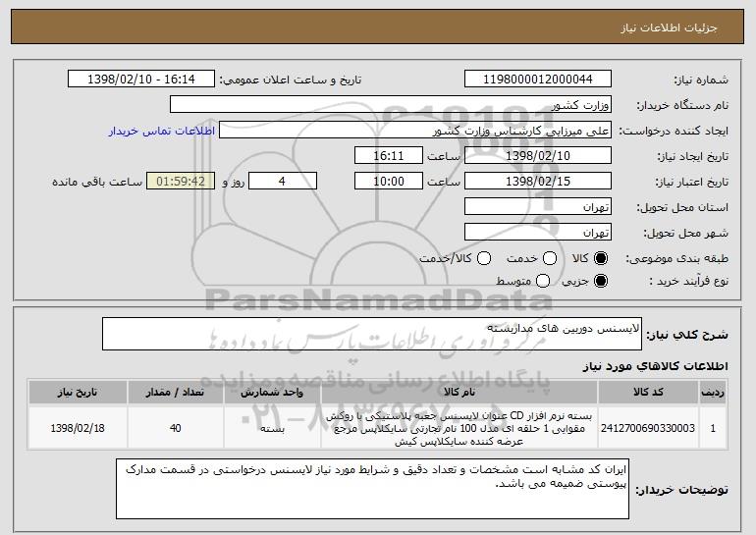Viewport: 756px width, 535px height.
Task: Click the نام کالا column header
Action: coord(459,393)
